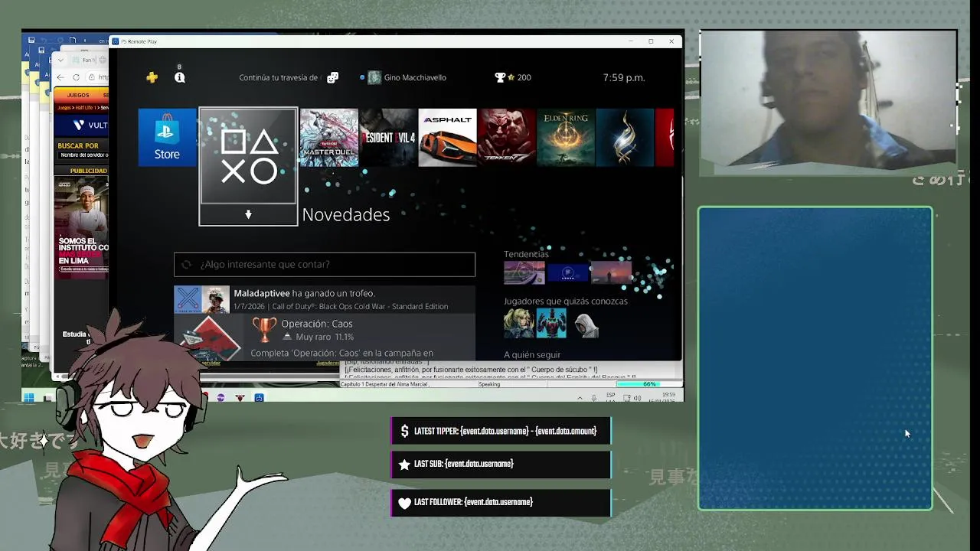The height and width of the screenshot is (551, 980).
Task: Click the '¿Algo interesante que contar?' input field
Action: (325, 264)
